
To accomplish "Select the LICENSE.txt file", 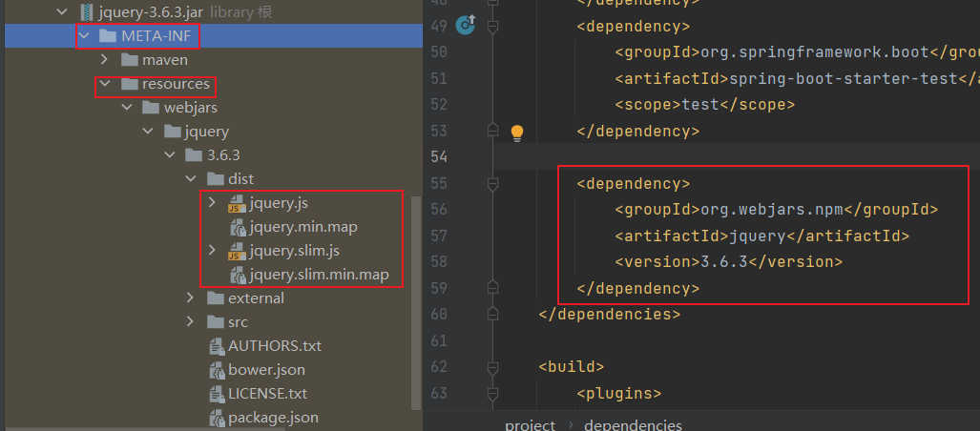I will coord(267,394).
